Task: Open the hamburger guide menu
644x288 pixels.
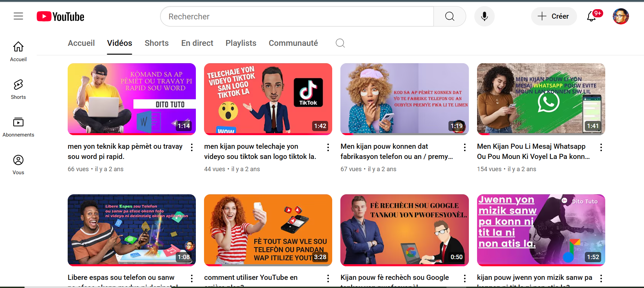Action: tap(18, 16)
